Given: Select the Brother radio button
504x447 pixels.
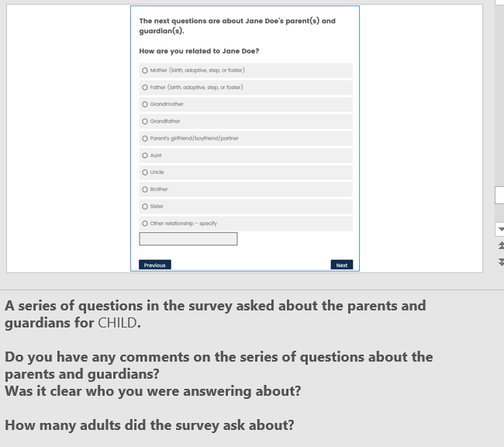Looking at the screenshot, I should click(x=145, y=189).
